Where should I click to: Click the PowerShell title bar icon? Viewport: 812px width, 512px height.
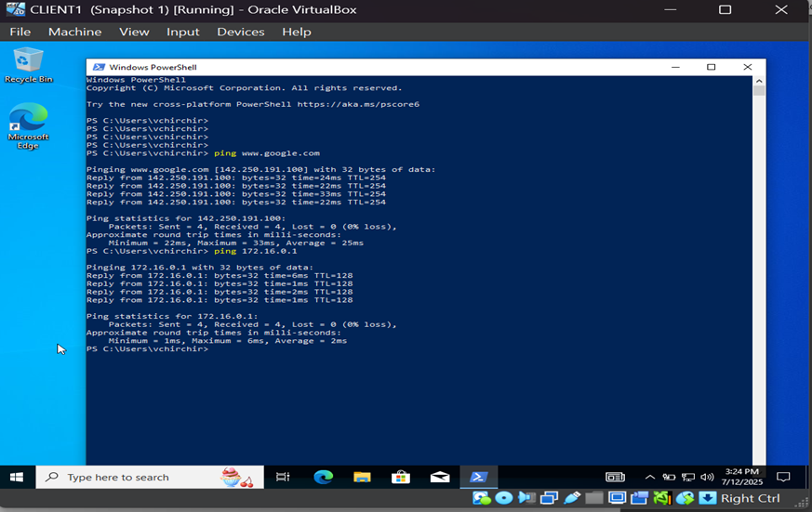pos(99,67)
